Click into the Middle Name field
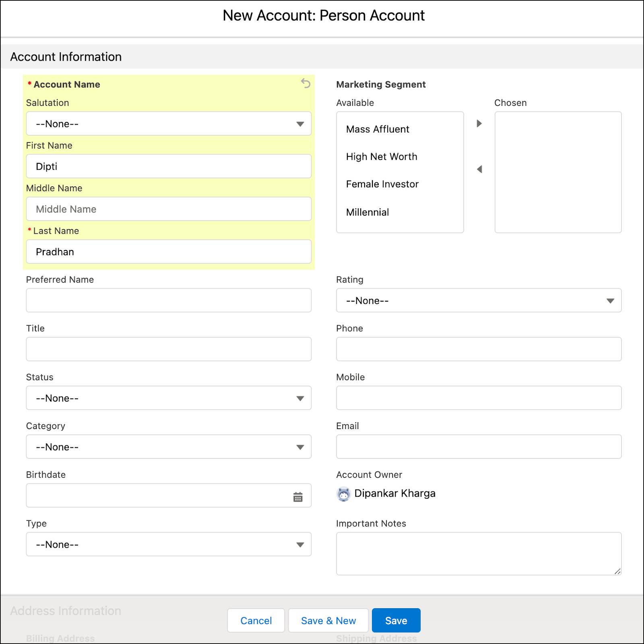This screenshot has width=644, height=644. 169,209
